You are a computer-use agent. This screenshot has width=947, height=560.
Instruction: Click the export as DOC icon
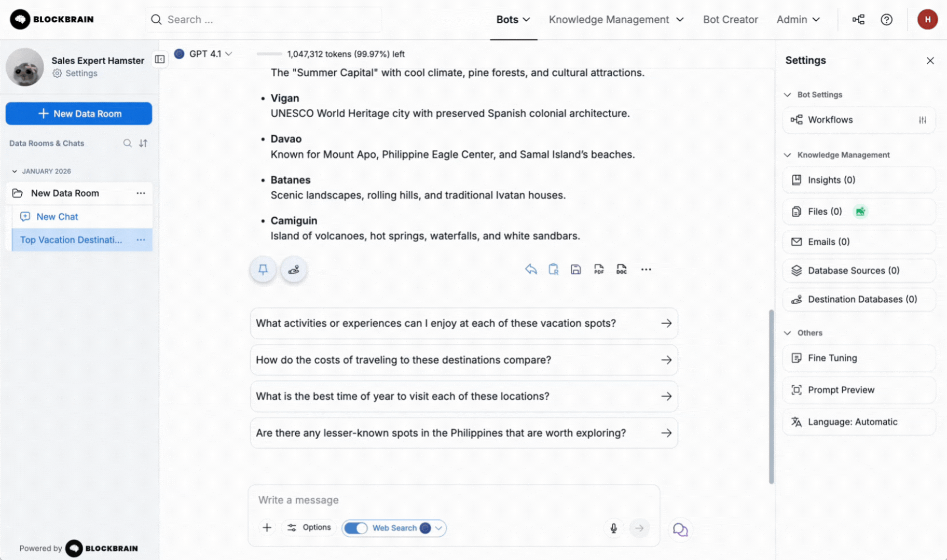621,270
